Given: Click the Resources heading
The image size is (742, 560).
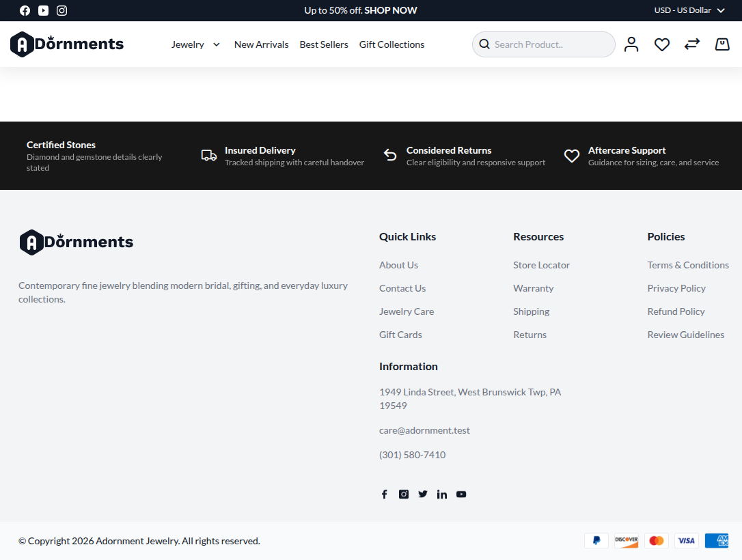Looking at the screenshot, I should point(538,236).
